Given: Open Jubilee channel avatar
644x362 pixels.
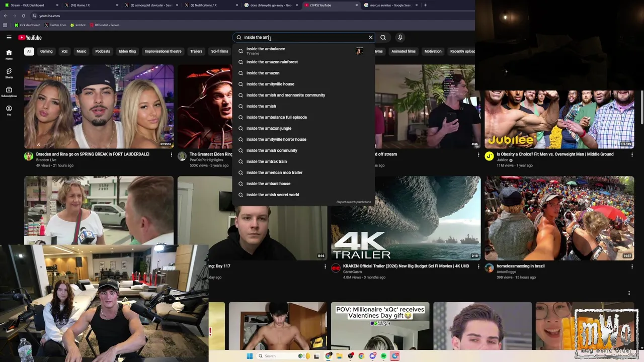Looking at the screenshot, I should click(x=489, y=156).
